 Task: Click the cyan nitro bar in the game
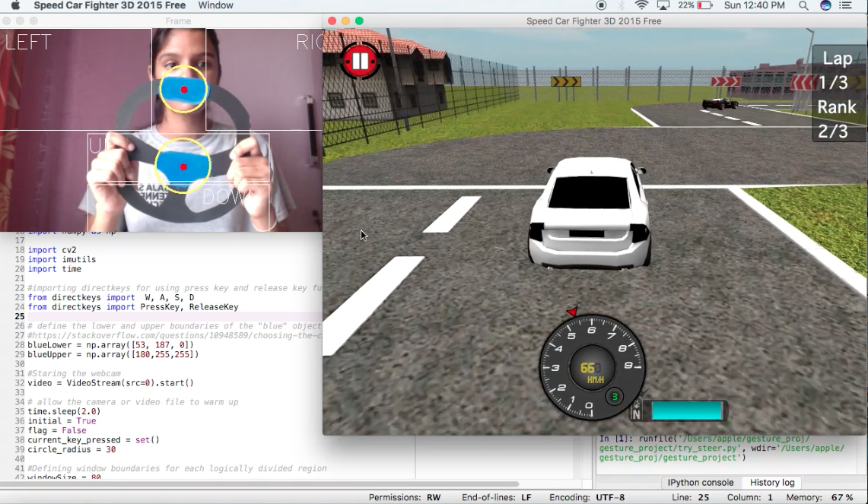point(687,411)
